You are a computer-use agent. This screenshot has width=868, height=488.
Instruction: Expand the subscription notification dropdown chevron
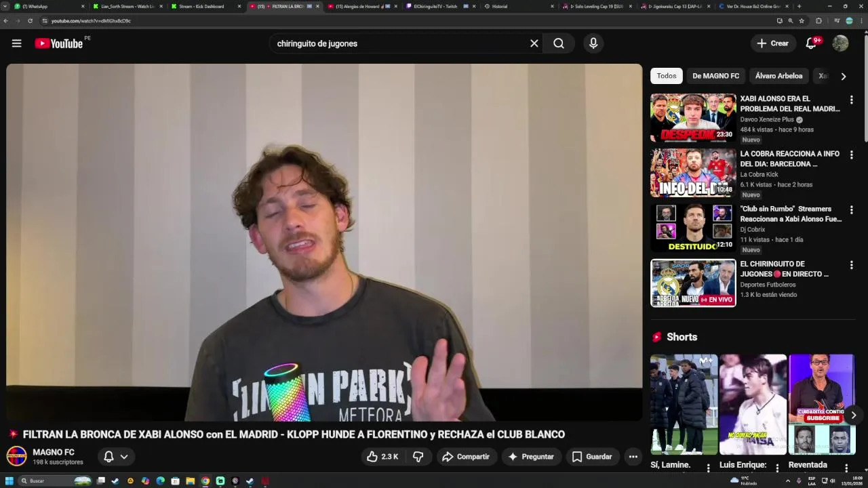point(124,457)
